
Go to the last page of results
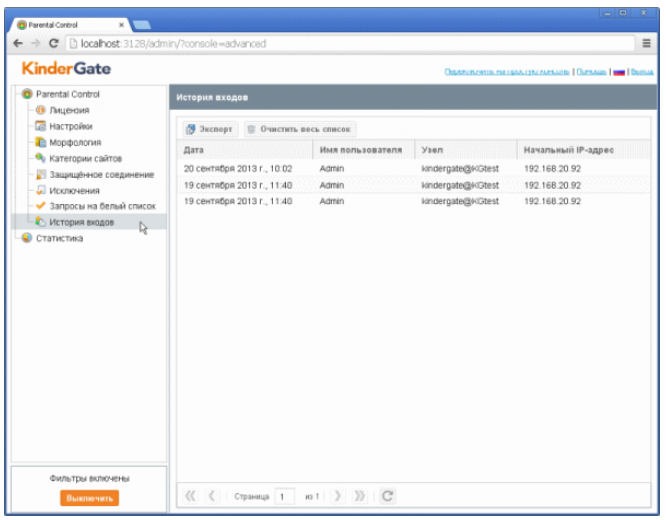360,495
